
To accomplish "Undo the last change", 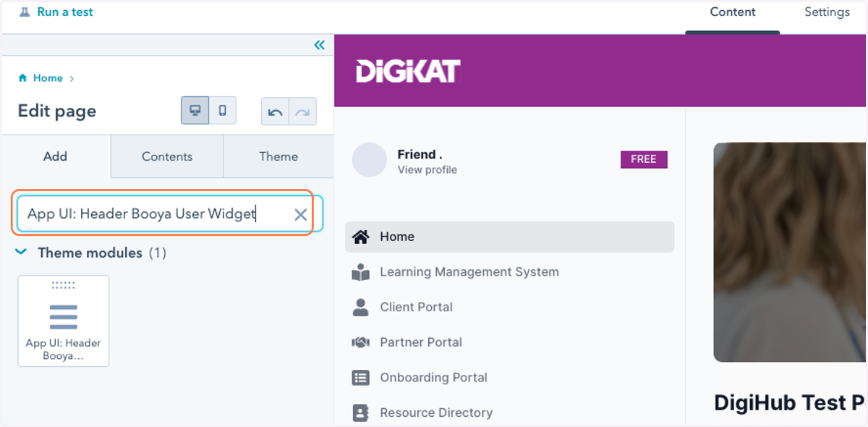I will [275, 112].
